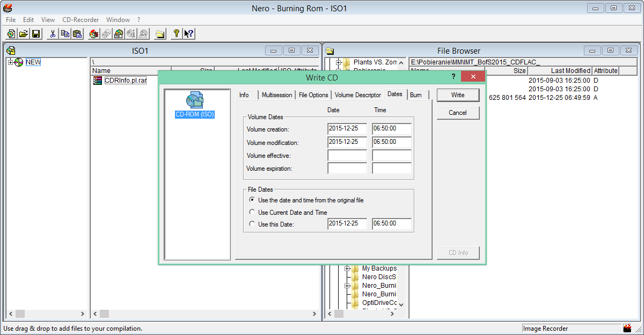
Task: Click the Volume modification date field
Action: pyautogui.click(x=347, y=142)
